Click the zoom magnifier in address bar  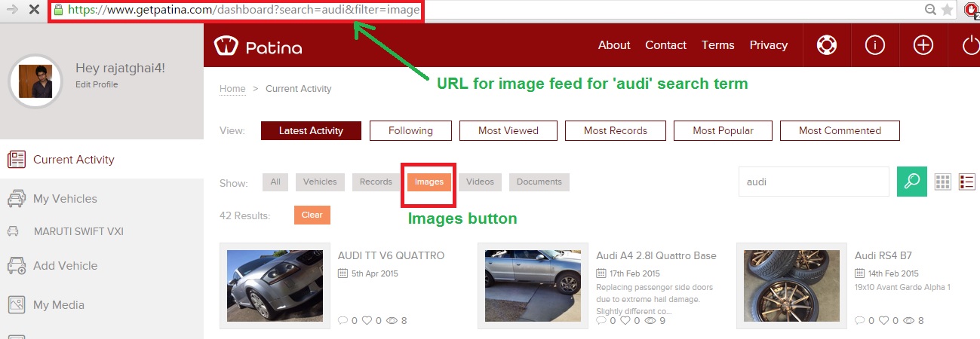coord(932,10)
